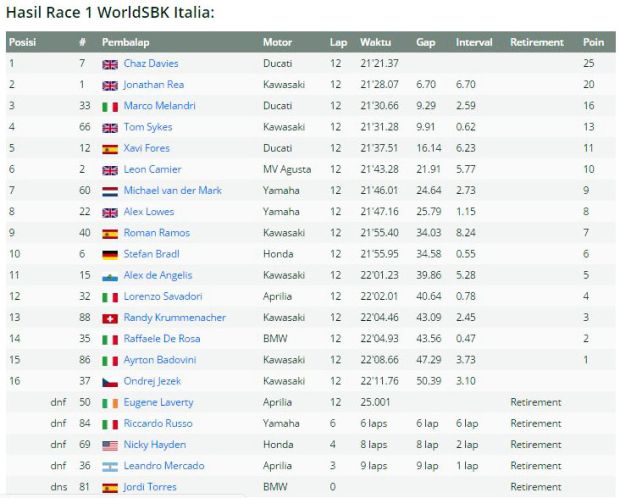The height and width of the screenshot is (498, 620).
Task: Click the Motor column header
Action: point(277,42)
